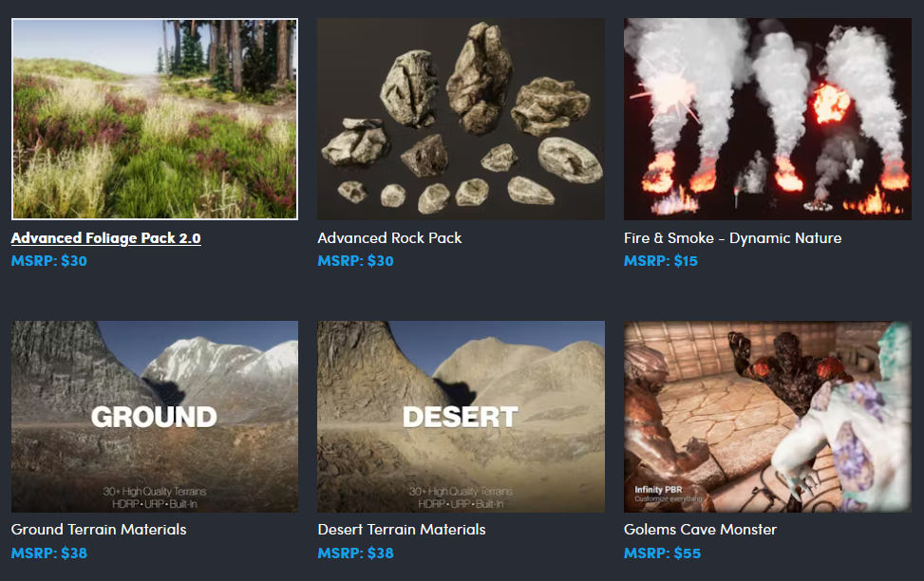Click the Ground Terrain Materials title
This screenshot has height=581, width=924.
pos(99,530)
